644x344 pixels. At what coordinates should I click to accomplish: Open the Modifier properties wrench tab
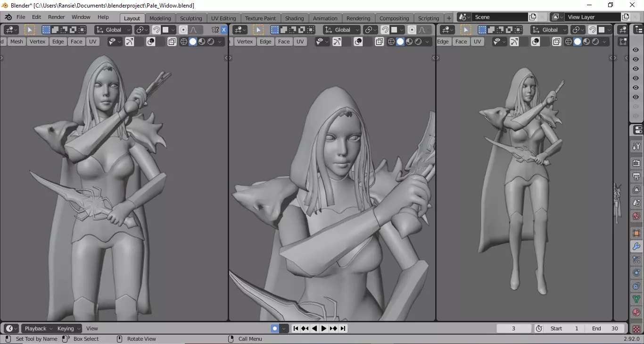coord(636,246)
